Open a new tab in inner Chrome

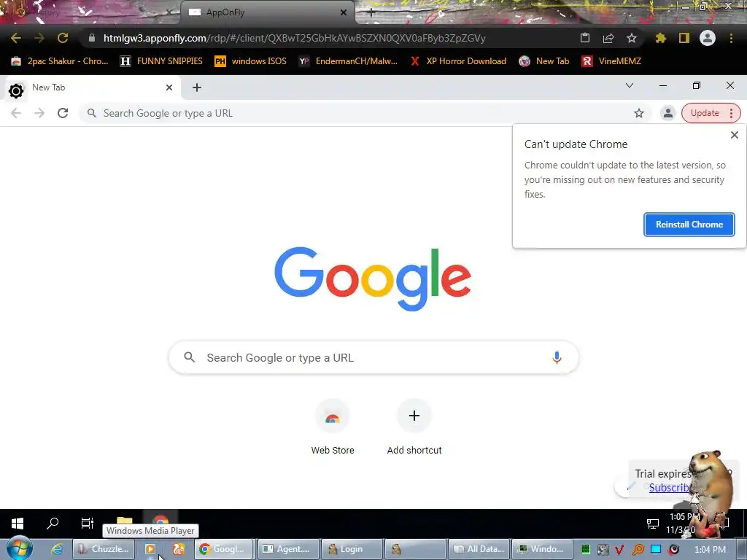tap(197, 87)
